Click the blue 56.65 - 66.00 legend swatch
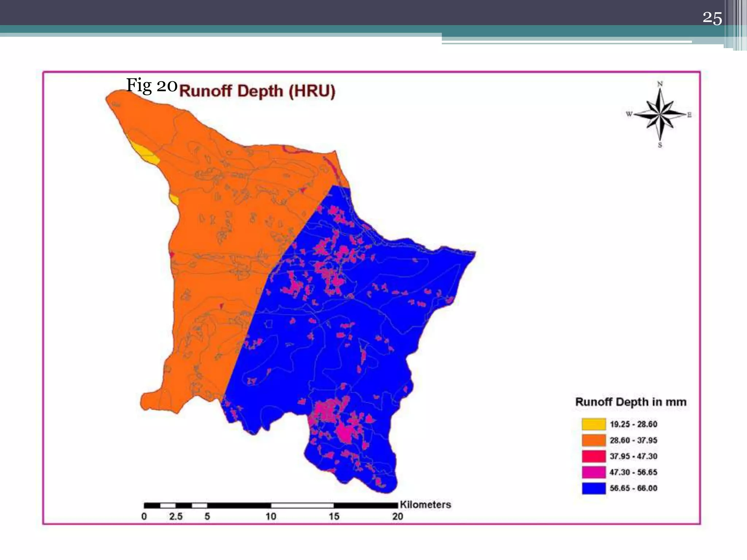The height and width of the screenshot is (560, 747). coord(593,488)
